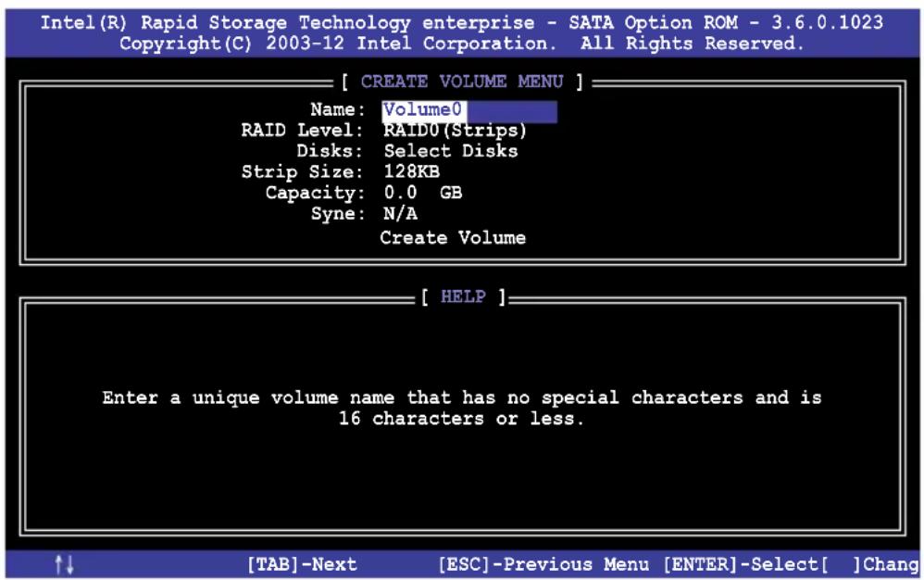Click the help text about unique volume name
Screen dimensions: 924x580
461,408
